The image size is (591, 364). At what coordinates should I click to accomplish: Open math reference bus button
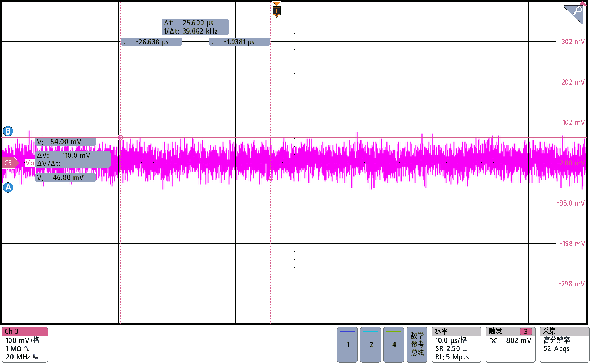click(x=417, y=345)
